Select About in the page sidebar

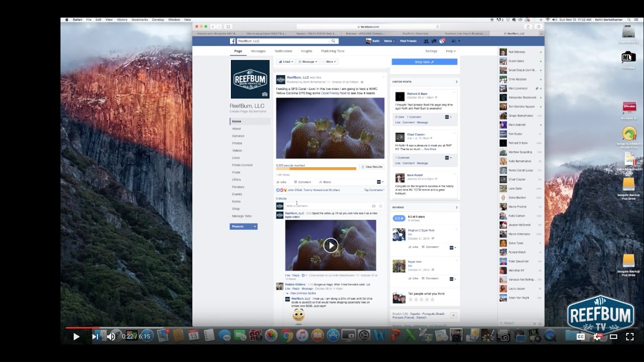tap(236, 129)
